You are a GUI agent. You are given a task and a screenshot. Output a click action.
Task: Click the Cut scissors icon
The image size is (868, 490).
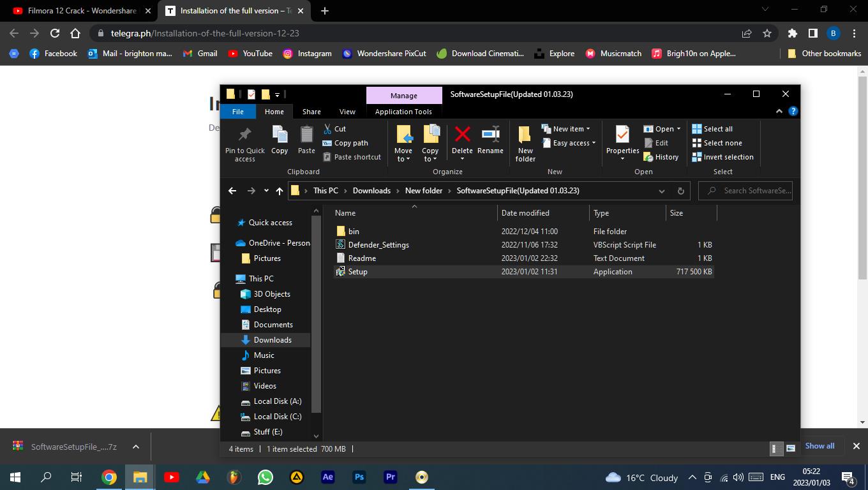click(327, 129)
